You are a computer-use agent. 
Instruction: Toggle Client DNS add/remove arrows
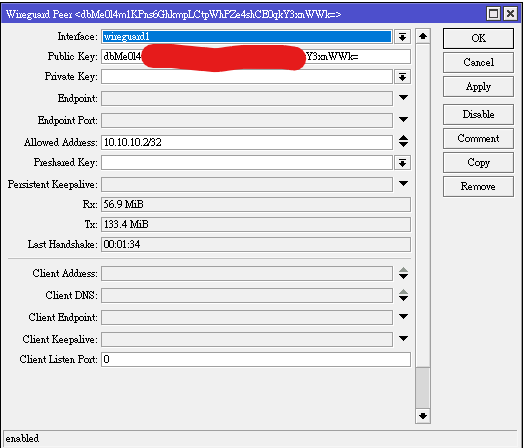tap(403, 295)
